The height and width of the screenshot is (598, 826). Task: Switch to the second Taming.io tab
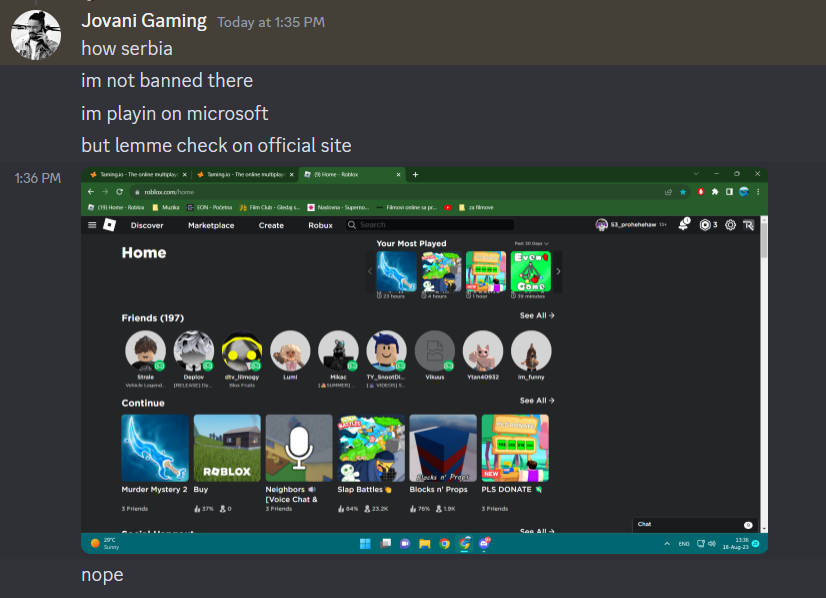pyautogui.click(x=245, y=174)
